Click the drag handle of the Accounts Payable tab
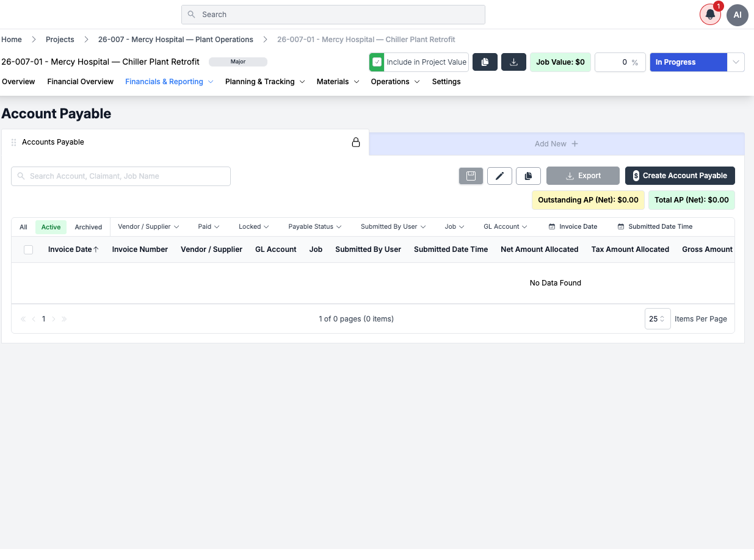The image size is (754, 560). (x=14, y=142)
